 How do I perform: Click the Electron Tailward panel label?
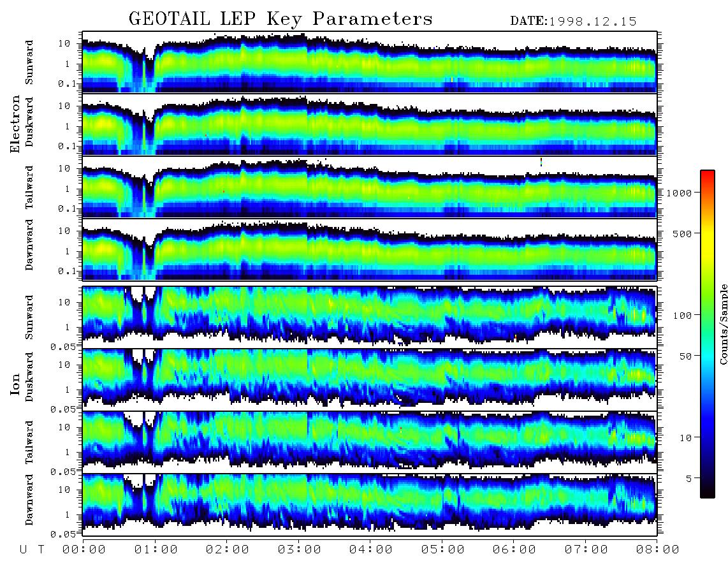click(x=29, y=187)
